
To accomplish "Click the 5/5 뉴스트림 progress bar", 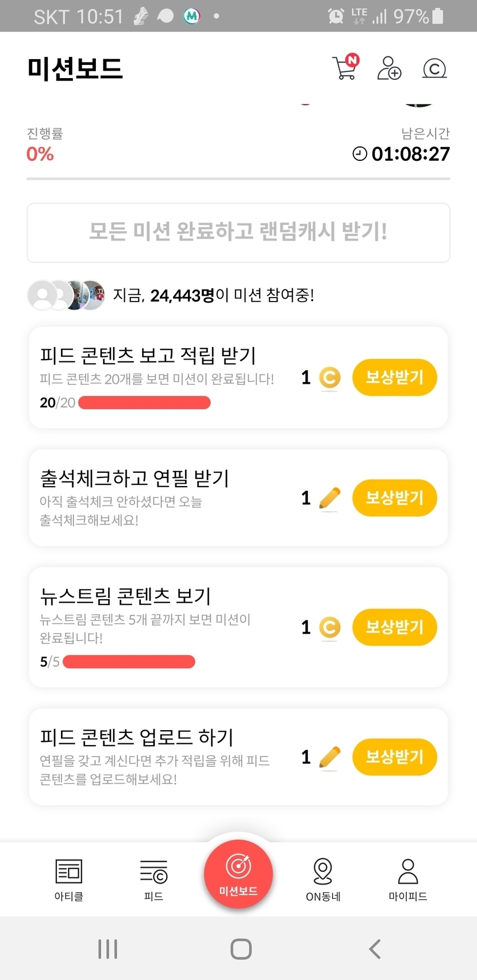I will 129,662.
